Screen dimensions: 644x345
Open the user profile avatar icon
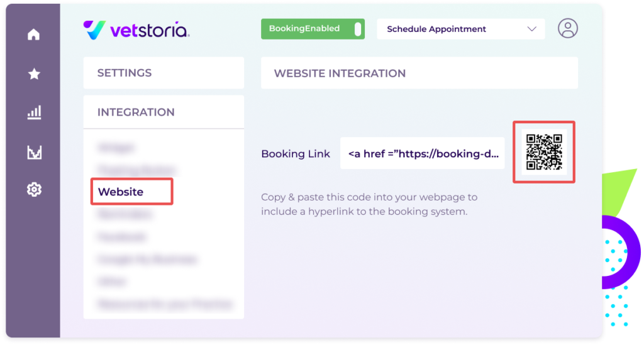568,28
